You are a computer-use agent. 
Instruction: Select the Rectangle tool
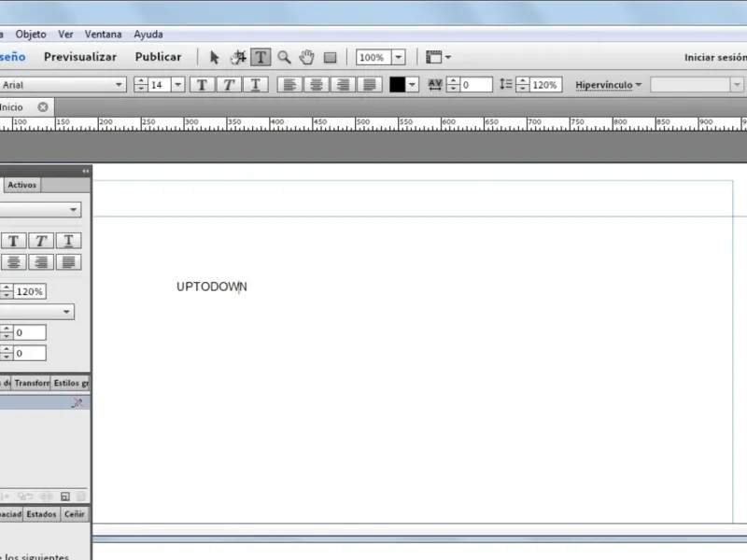click(331, 58)
